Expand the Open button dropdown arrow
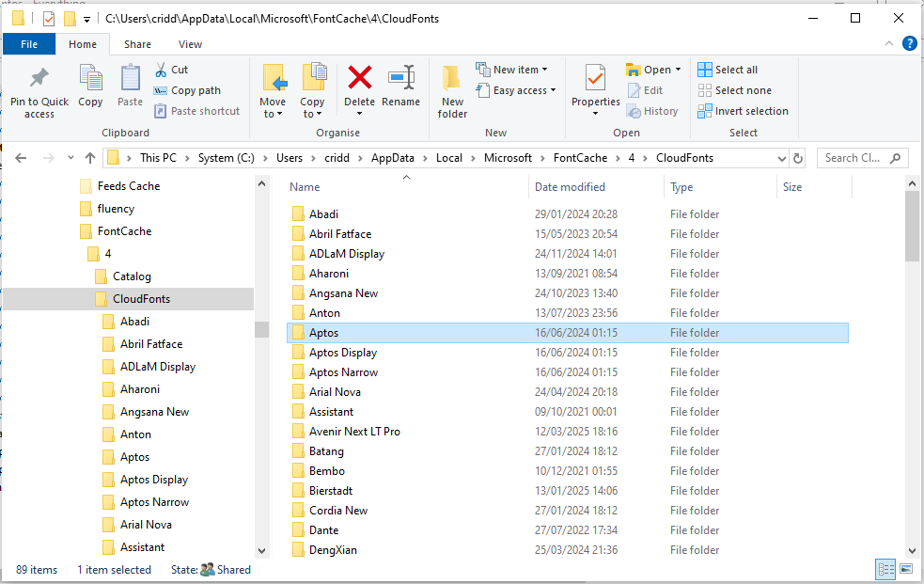The image size is (924, 584). (x=678, y=70)
